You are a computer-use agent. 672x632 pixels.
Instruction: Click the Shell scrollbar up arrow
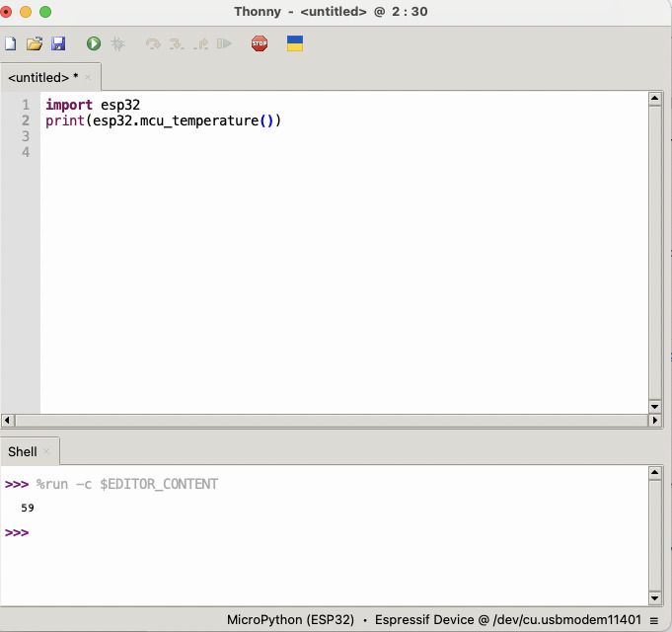654,473
